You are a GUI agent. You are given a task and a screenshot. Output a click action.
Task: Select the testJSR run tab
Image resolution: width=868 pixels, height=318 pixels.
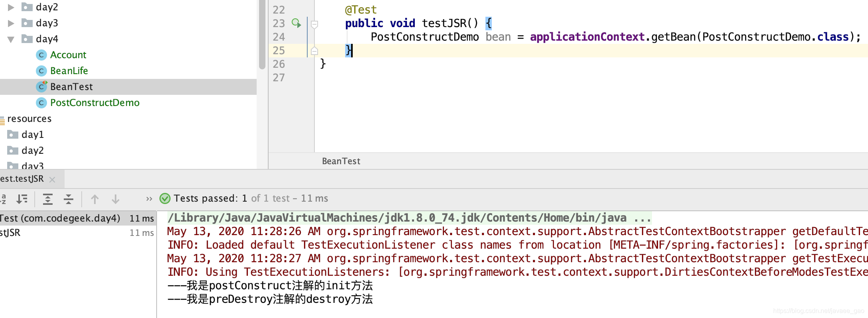coord(22,179)
